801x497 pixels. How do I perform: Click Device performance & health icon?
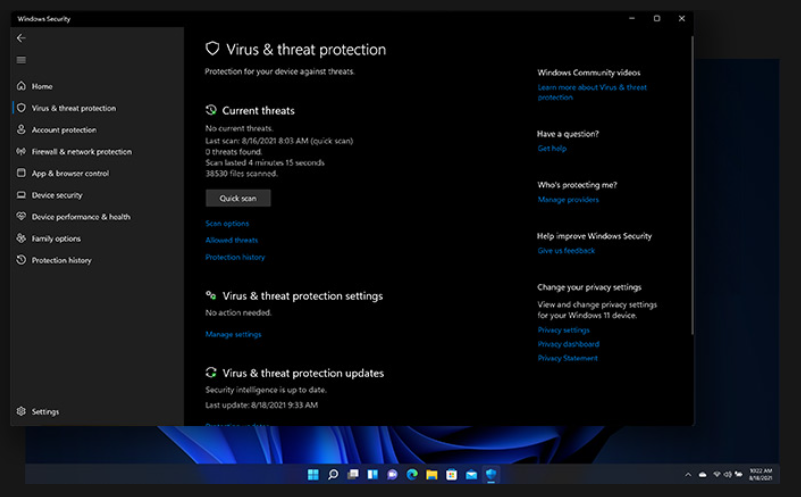(21, 217)
